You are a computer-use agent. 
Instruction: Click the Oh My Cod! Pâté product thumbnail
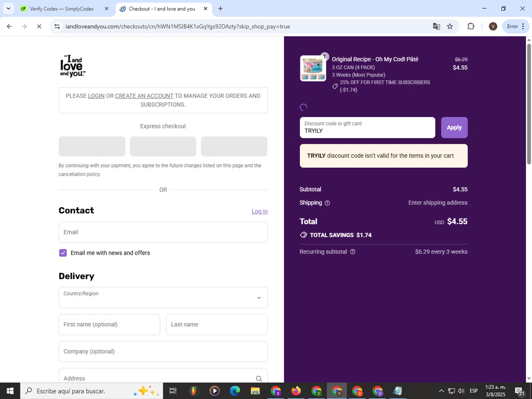point(313,68)
